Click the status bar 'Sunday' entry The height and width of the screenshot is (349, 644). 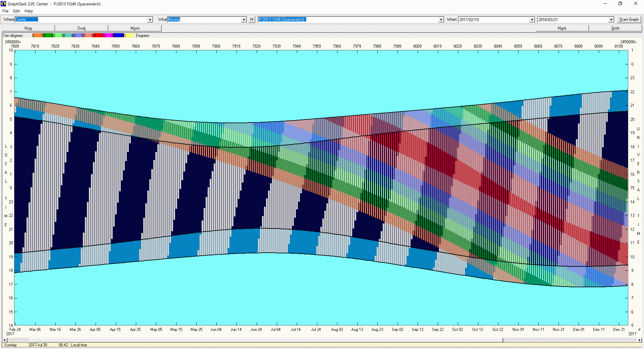[x=10, y=345]
